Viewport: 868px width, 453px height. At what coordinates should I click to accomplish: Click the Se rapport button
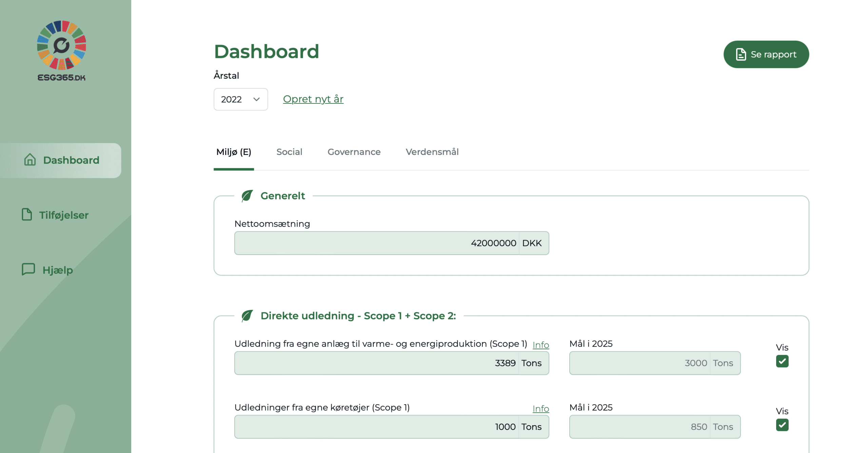[766, 54]
